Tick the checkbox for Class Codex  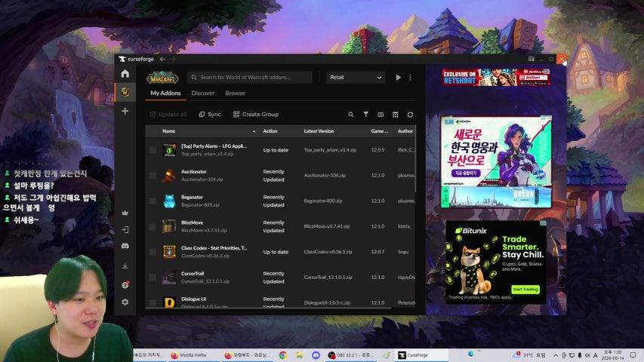[x=153, y=252]
